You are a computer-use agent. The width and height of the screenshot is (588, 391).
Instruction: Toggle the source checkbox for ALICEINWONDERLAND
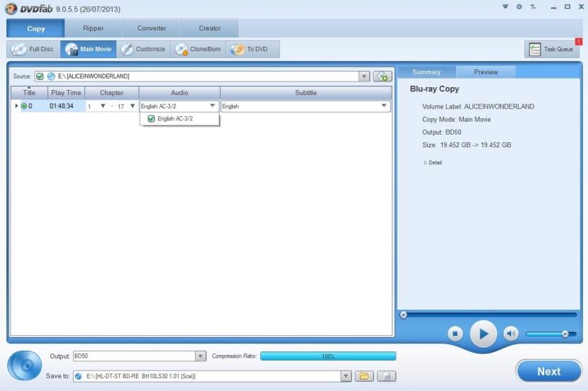tap(40, 76)
